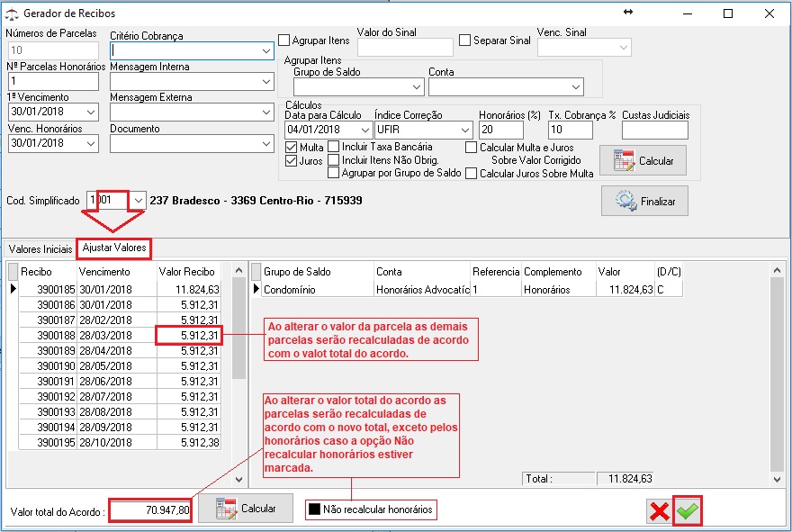Click the green checkmark confirm icon
The height and width of the screenshot is (532, 792).
tap(688, 511)
